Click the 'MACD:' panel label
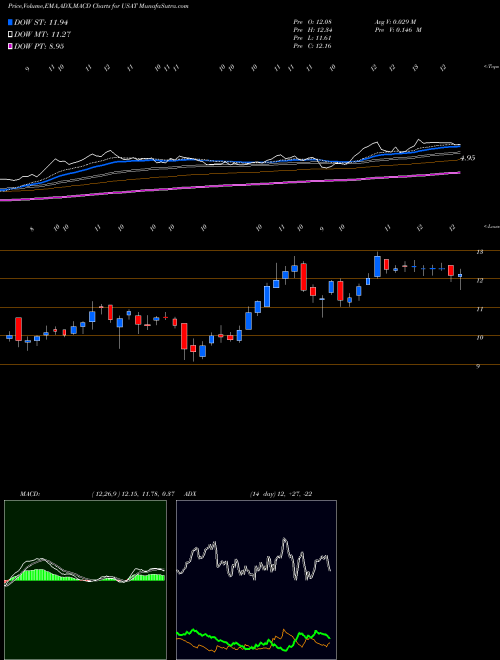The width and height of the screenshot is (500, 660). 30,494
